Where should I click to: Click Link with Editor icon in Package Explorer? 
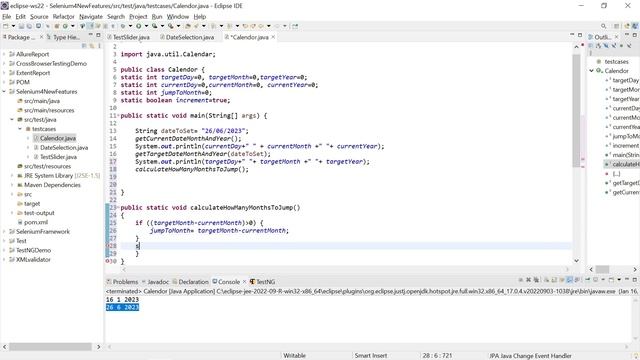point(91,46)
